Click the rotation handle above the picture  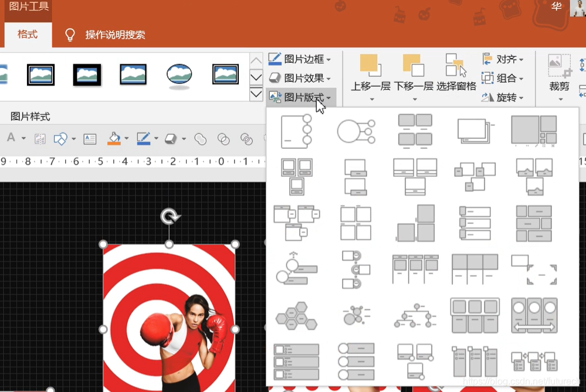[x=170, y=217]
